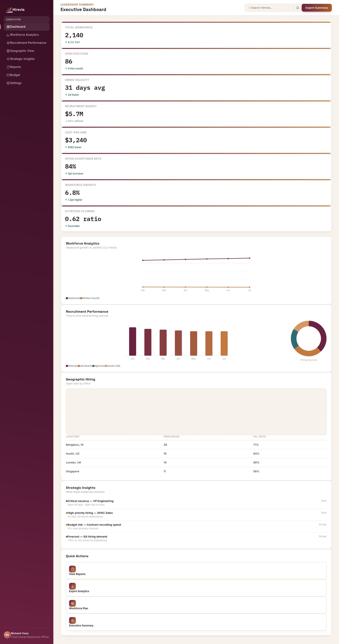Click the View Reports quick action

point(196,571)
